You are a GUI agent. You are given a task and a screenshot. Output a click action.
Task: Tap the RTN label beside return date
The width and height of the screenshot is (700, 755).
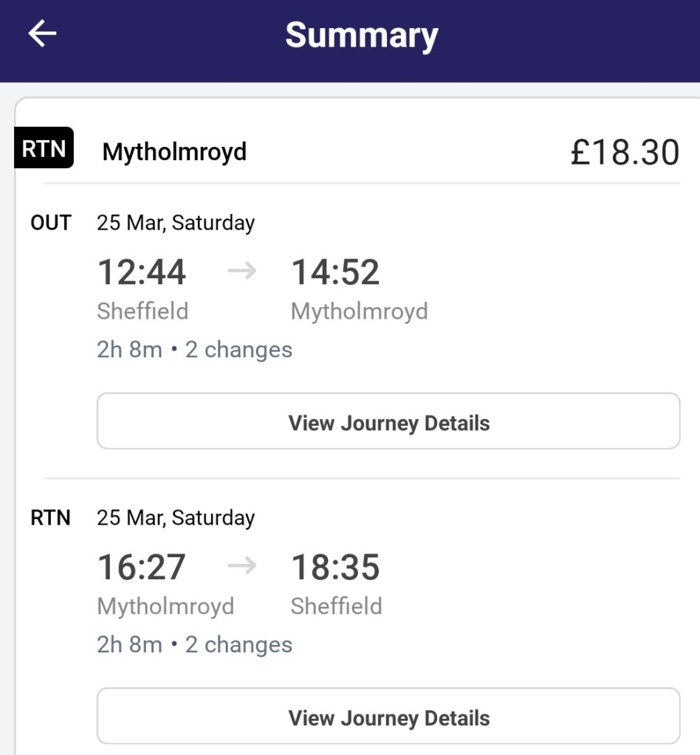pos(51,518)
